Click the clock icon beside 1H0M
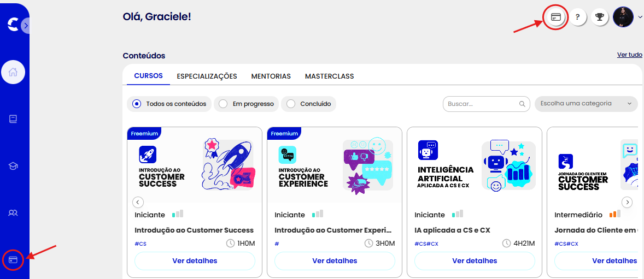The height and width of the screenshot is (279, 644). [231, 244]
